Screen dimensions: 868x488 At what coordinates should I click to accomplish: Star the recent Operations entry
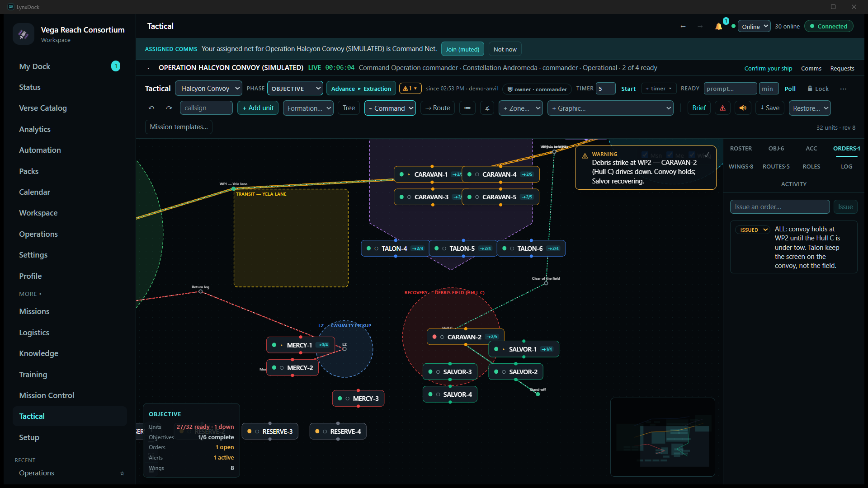[x=122, y=473]
